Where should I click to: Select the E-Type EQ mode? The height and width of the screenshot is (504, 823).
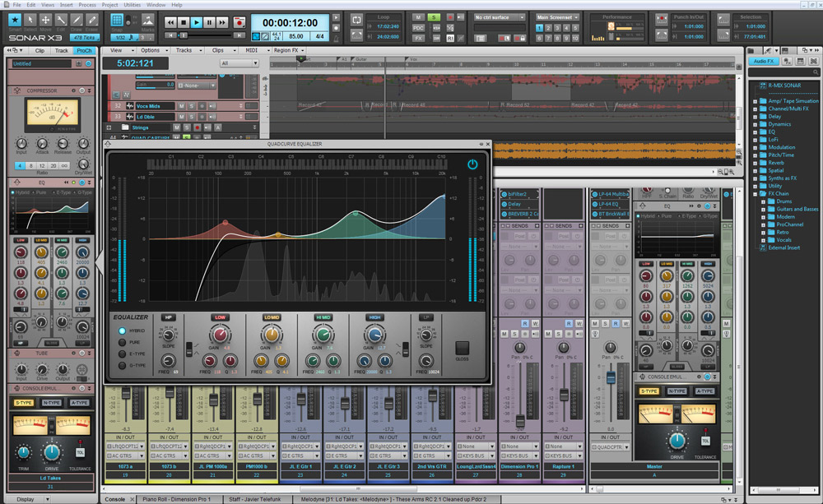[122, 354]
